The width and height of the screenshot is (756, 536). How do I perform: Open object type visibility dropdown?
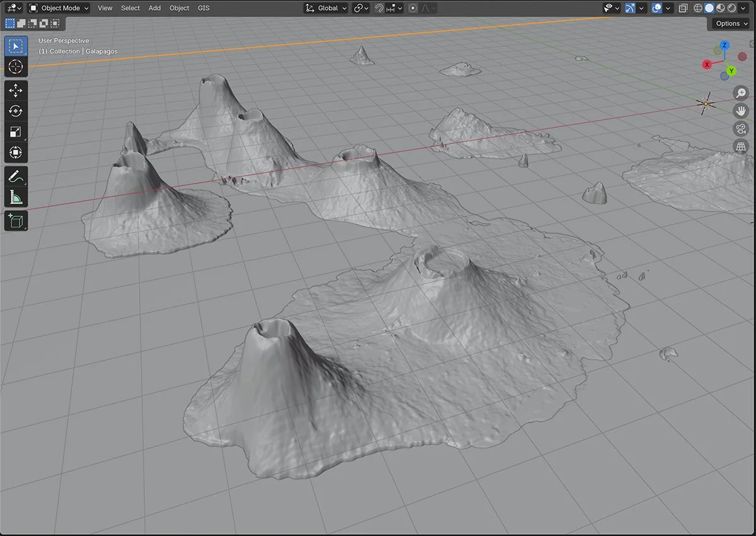point(611,8)
